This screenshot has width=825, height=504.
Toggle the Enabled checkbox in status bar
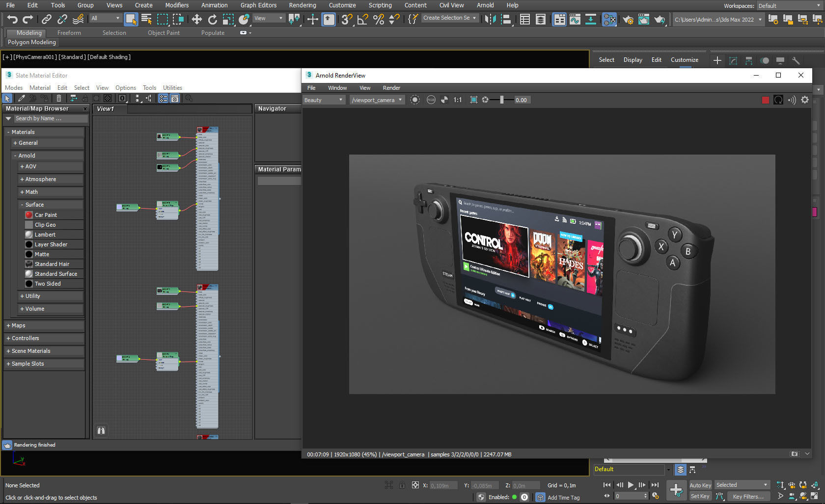[x=480, y=497]
